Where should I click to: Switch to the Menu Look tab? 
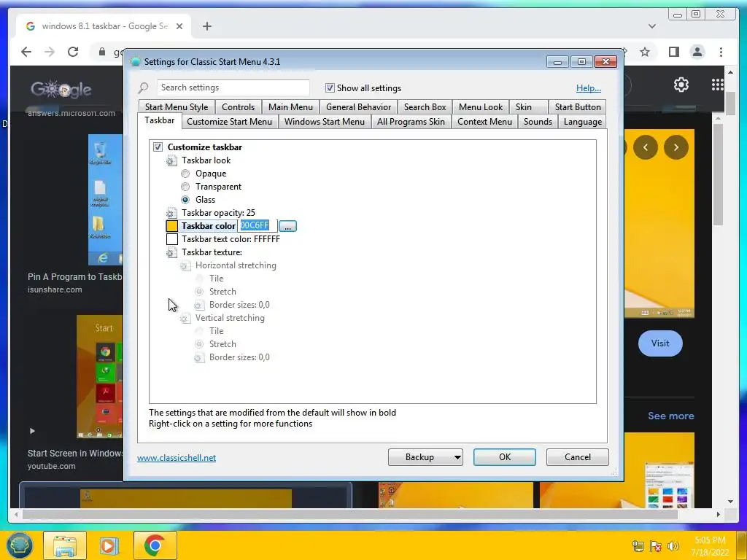pyautogui.click(x=481, y=107)
